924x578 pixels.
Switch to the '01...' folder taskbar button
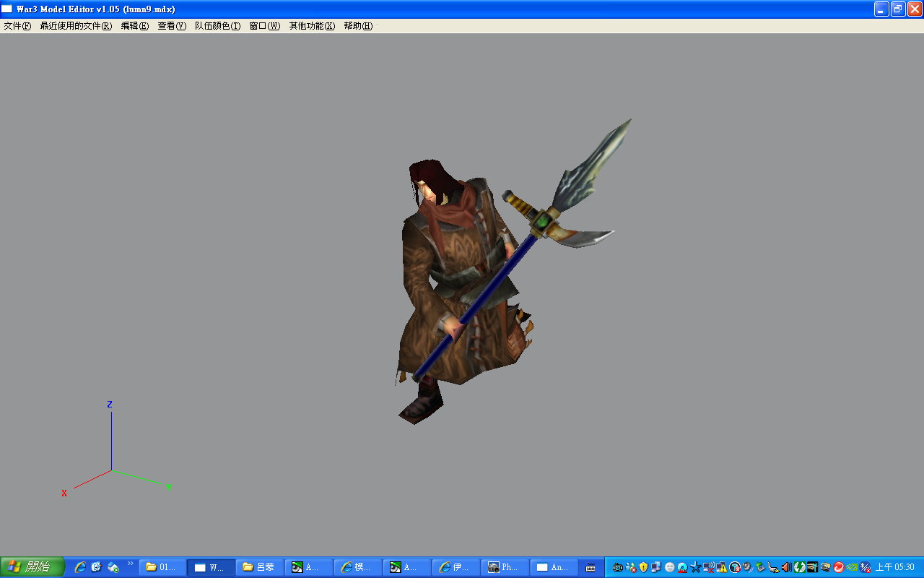coord(162,567)
